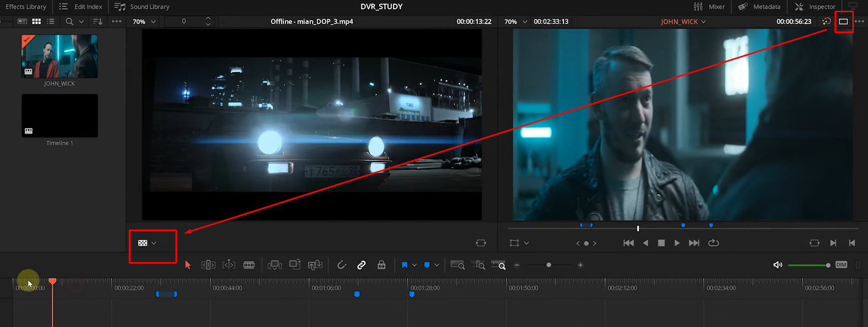Screen dimensions: 868x327
Task: Jump to first frame button
Action: 629,243
